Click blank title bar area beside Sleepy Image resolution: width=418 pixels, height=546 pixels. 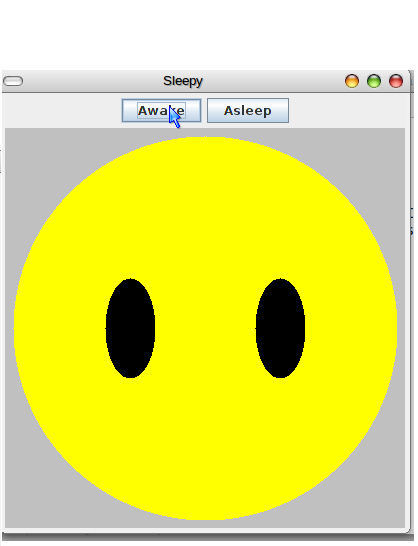(272, 81)
